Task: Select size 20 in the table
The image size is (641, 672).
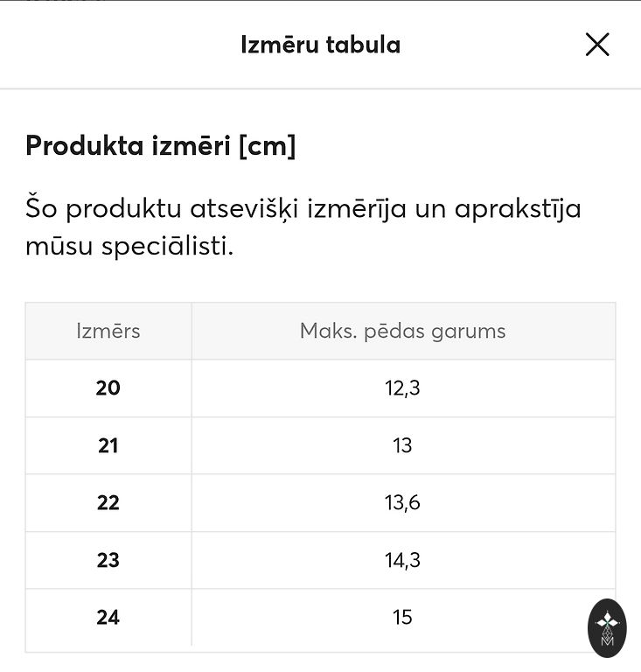Action: (x=108, y=388)
